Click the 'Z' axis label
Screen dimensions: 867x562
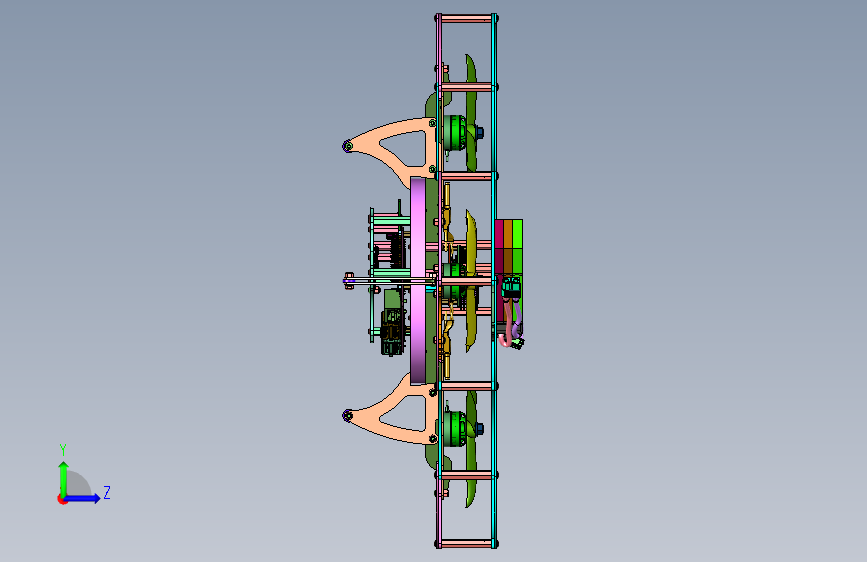tap(107, 492)
